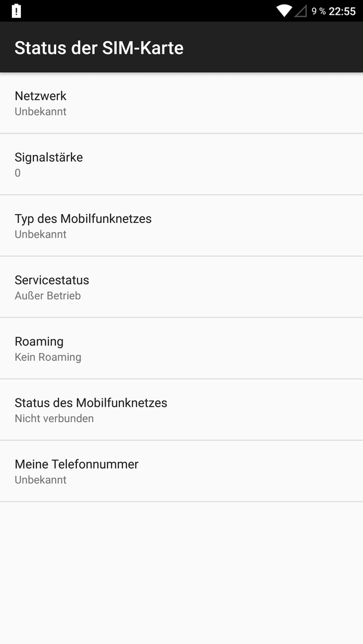This screenshot has width=363, height=644.
Task: Open Status des Mobilfunknetzes entry
Action: (x=181, y=410)
